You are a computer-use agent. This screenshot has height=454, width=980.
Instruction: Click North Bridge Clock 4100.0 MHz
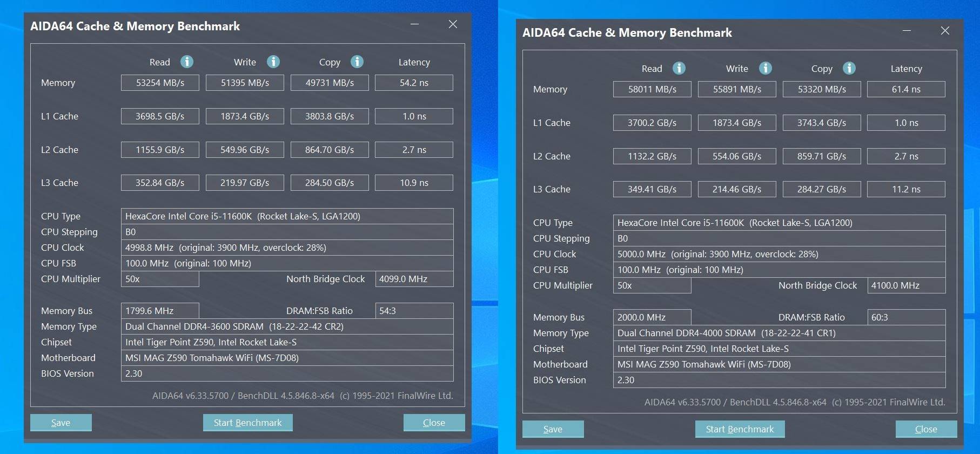pos(907,285)
